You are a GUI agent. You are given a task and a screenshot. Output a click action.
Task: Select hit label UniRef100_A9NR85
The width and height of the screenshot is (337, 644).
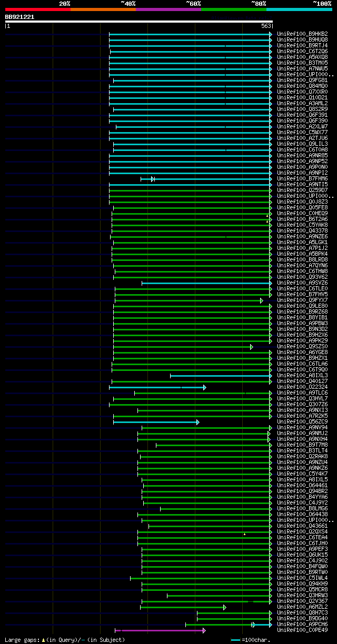click(x=303, y=156)
